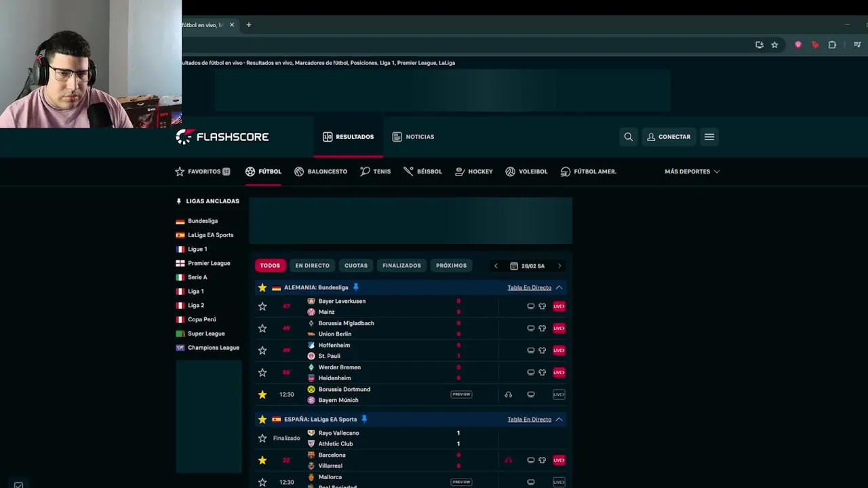Click the Conectar login button
The height and width of the screenshot is (488, 868).
coord(669,137)
